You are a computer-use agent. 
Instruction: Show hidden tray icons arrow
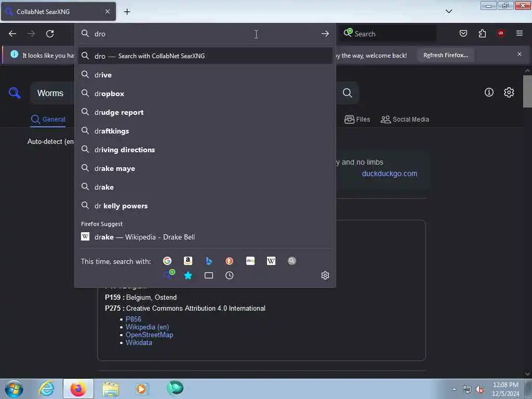coord(454,390)
